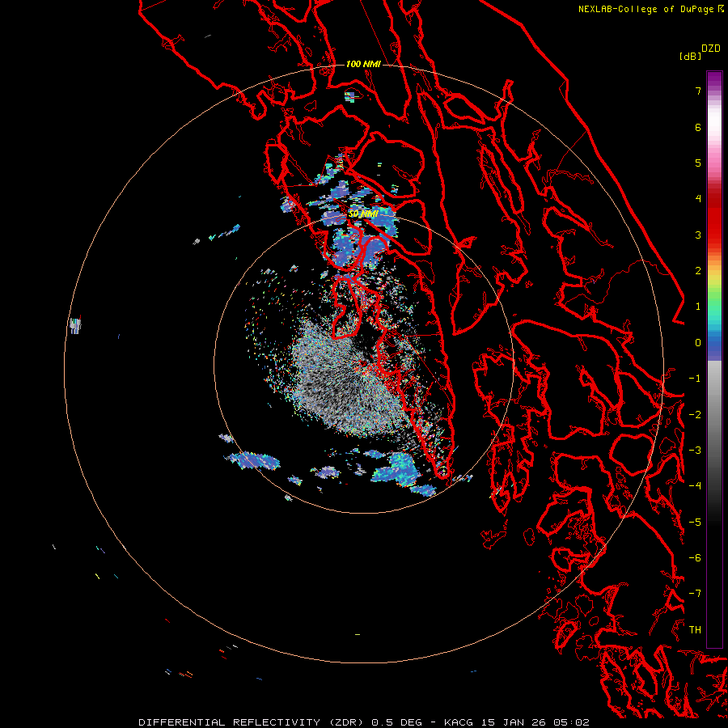Click the 3 value on color scale
Viewport: 728px width, 728px height.
point(698,235)
